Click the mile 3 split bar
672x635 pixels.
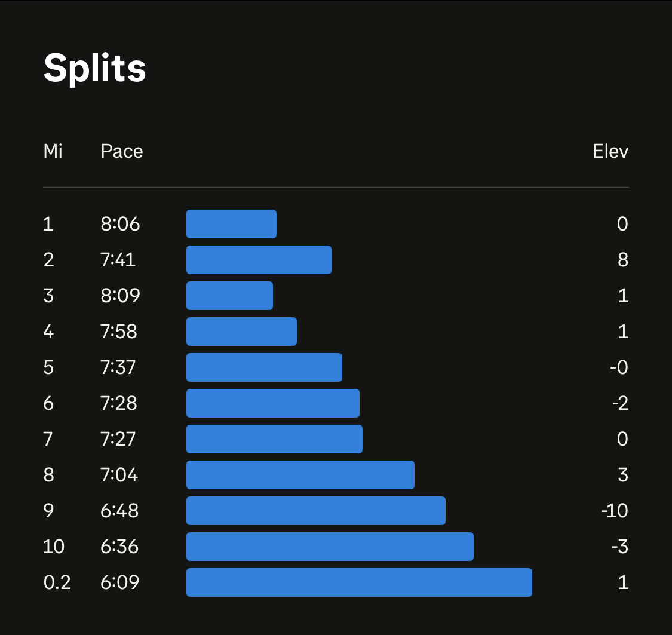click(x=230, y=296)
